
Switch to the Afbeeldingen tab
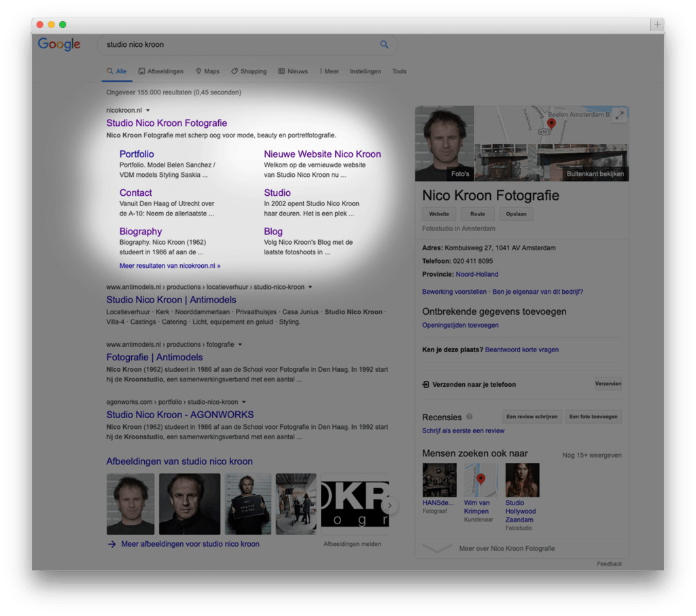point(160,71)
